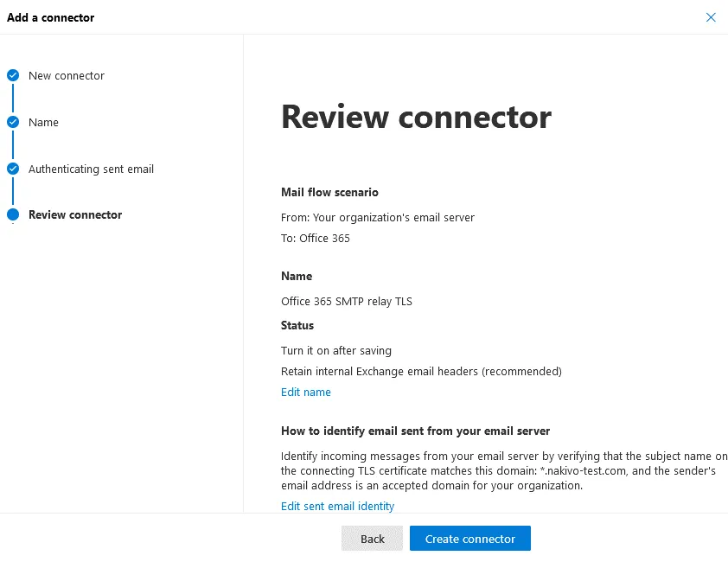The height and width of the screenshot is (562, 728).
Task: Click the From: Your organization's email server line
Action: point(378,218)
